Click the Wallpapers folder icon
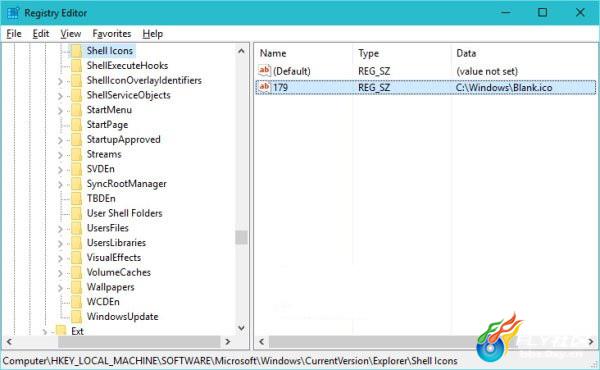This screenshot has height=370, width=600. (77, 287)
